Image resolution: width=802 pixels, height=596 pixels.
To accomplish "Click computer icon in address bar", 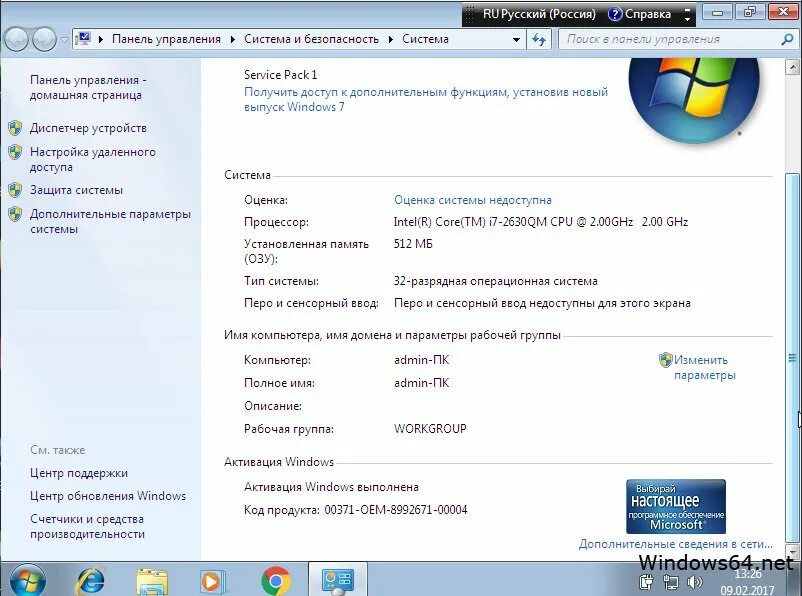I will click(83, 39).
